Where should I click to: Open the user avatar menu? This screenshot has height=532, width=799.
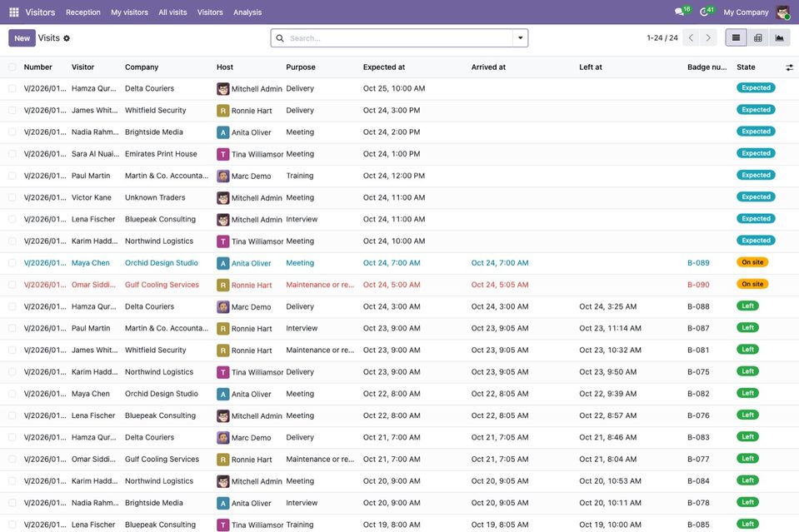(782, 12)
